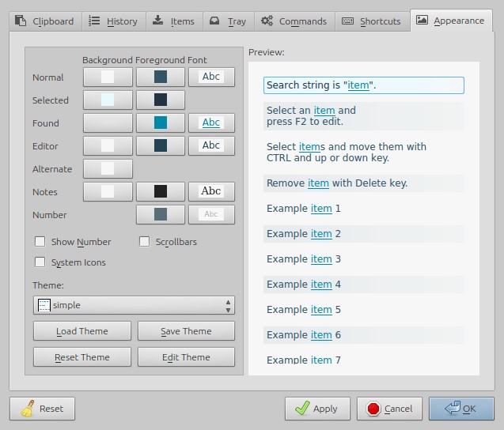Viewport: 504px width, 430px height.
Task: Click the search string preview field
Action: click(363, 85)
